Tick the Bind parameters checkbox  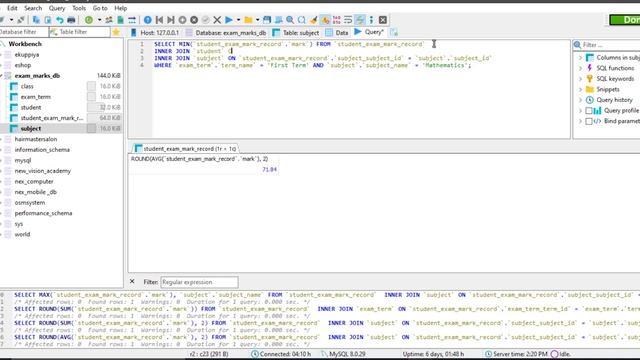[x=589, y=121]
